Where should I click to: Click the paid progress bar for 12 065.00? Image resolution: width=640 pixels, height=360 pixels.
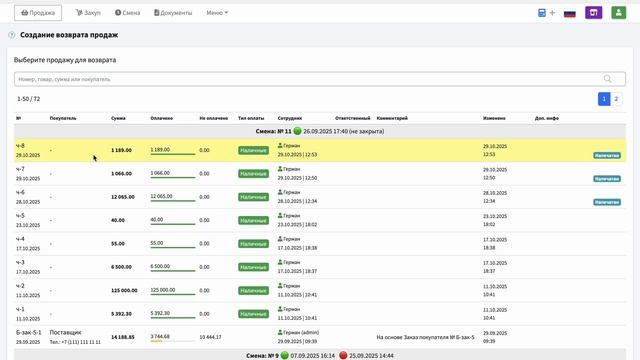pyautogui.click(x=173, y=201)
